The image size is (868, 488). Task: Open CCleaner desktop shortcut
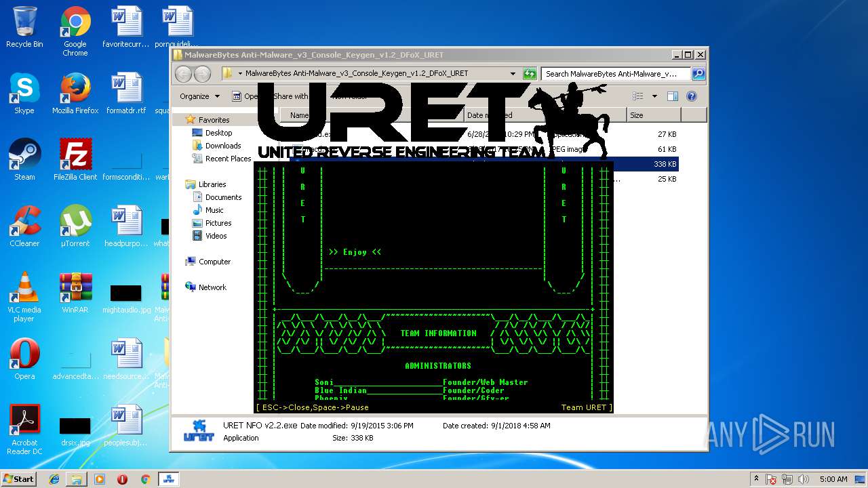click(x=24, y=227)
